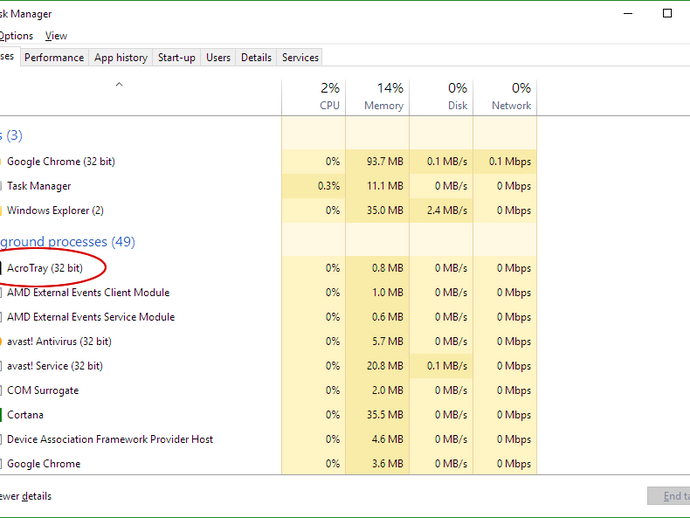Select the Windows Explorer (2) process
The width and height of the screenshot is (690, 518).
coord(55,210)
